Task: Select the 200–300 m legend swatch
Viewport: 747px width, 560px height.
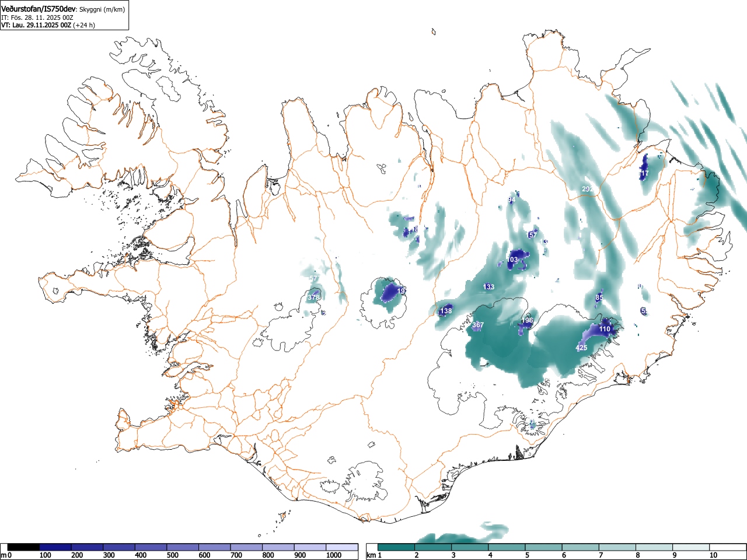Action: point(88,547)
